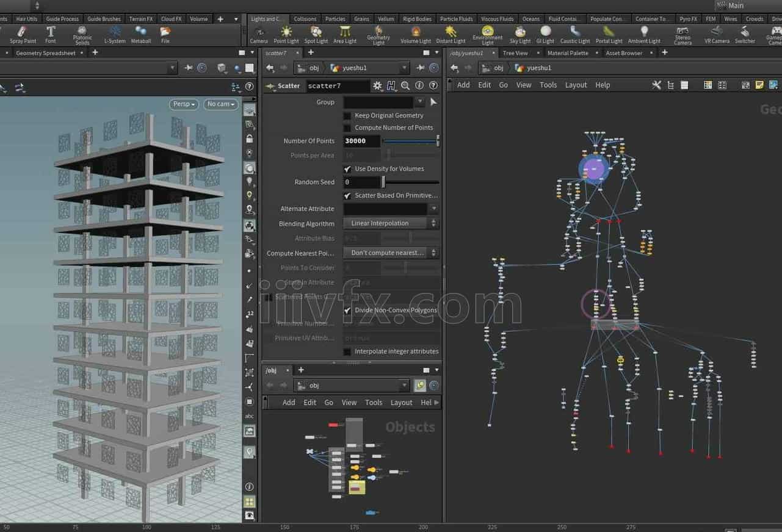Click the obj breadcrumb in yueshu1 network pane
Image resolution: width=782 pixels, height=532 pixels.
point(499,68)
